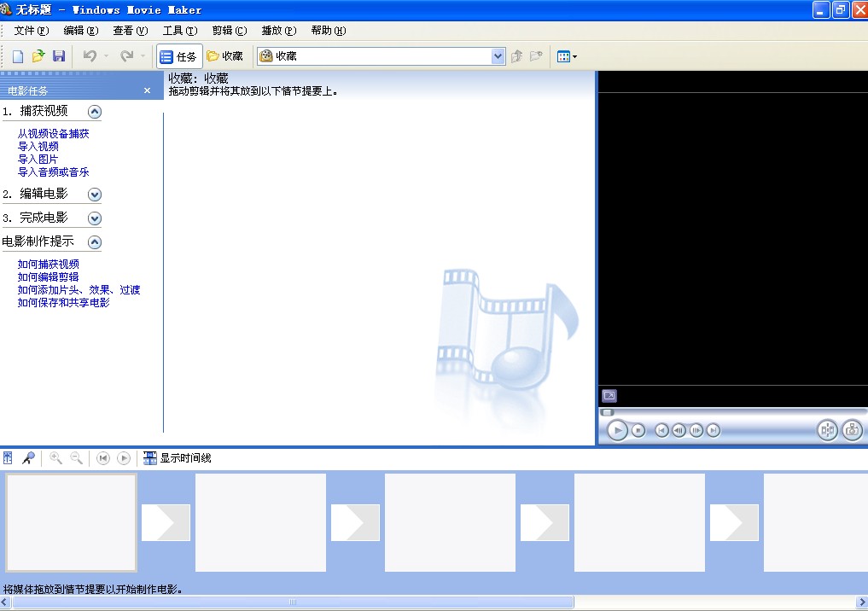Open the Views dropdown button
This screenshot has width=868, height=611.
(567, 56)
